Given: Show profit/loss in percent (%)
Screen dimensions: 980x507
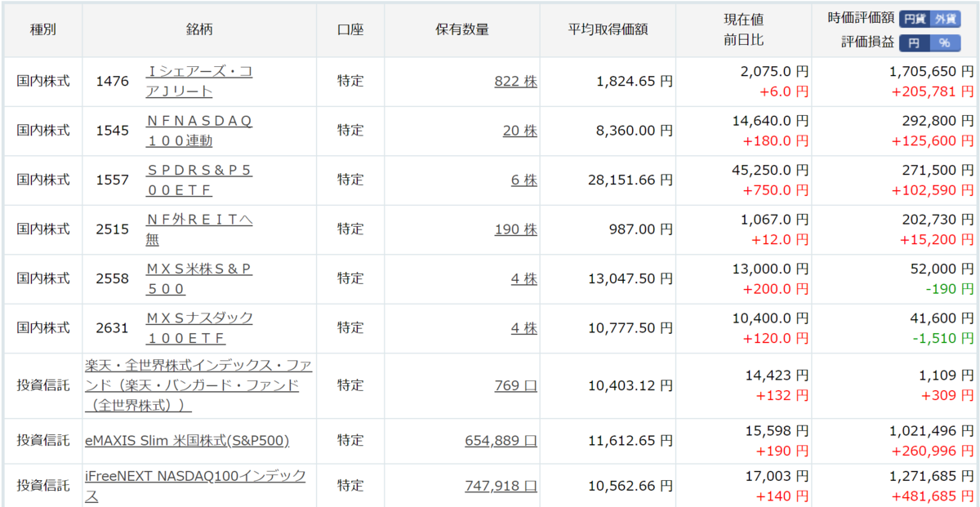Looking at the screenshot, I should click(x=947, y=43).
